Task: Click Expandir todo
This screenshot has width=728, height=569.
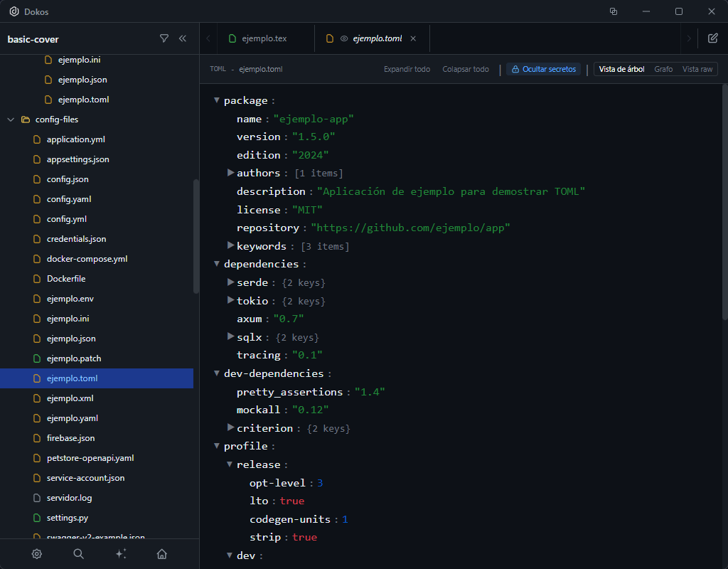Action: tap(407, 70)
